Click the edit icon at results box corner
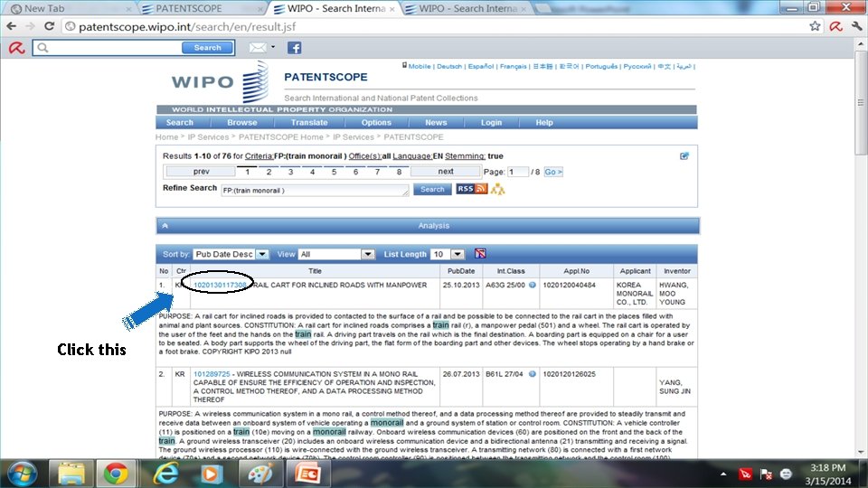The height and width of the screenshot is (488, 868). 684,156
